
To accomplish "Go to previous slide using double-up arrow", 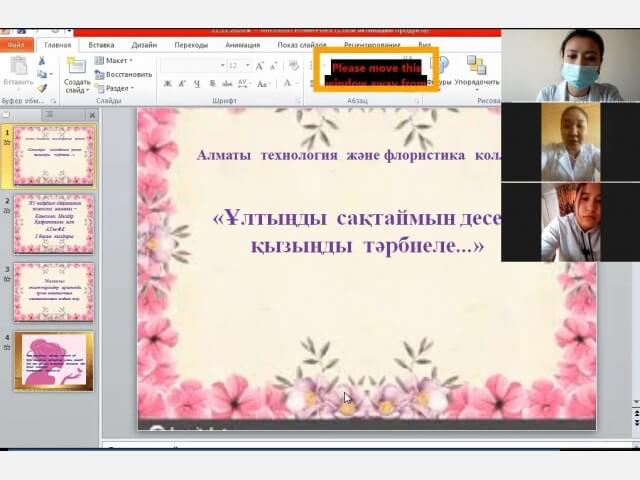I will pos(636,415).
